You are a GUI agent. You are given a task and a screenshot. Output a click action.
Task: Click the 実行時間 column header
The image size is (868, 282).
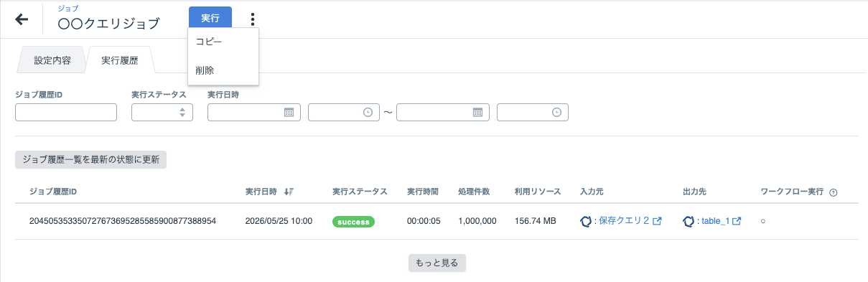(x=423, y=192)
